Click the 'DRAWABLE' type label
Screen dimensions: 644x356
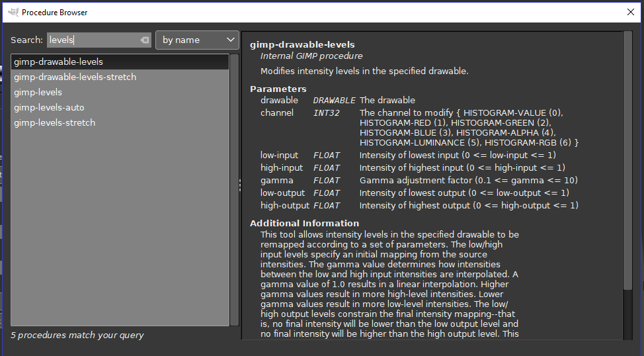pos(335,101)
